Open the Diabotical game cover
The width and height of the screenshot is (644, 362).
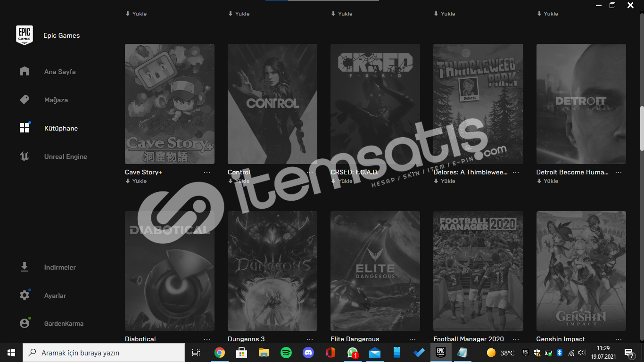[x=170, y=271]
